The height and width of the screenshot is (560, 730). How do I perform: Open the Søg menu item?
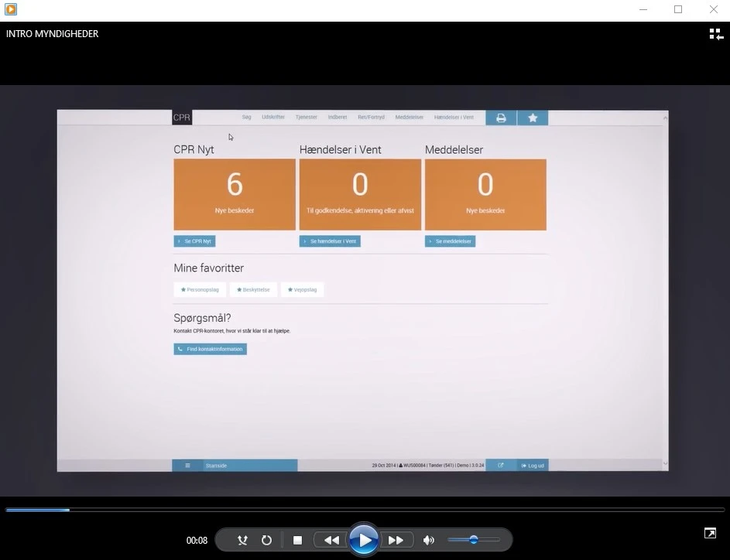point(246,118)
